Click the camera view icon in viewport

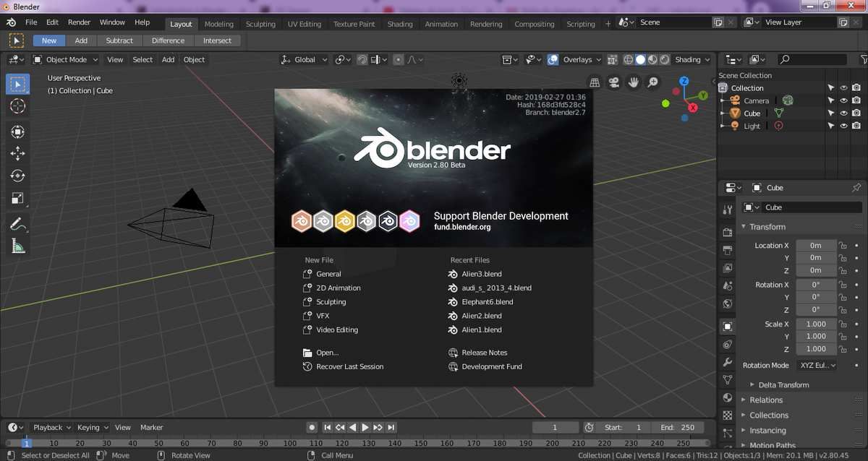click(613, 82)
